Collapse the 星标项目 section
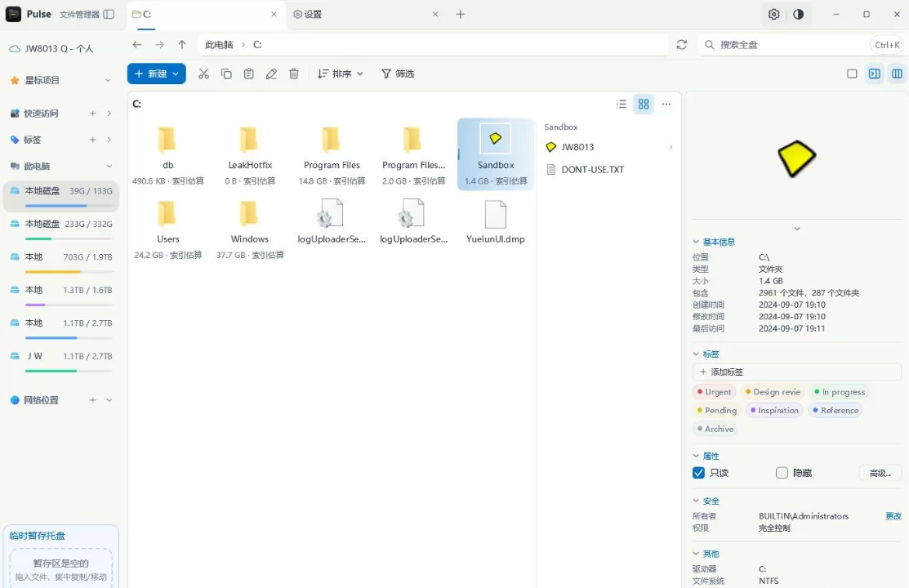Screen dimensions: 909x588 (108, 81)
